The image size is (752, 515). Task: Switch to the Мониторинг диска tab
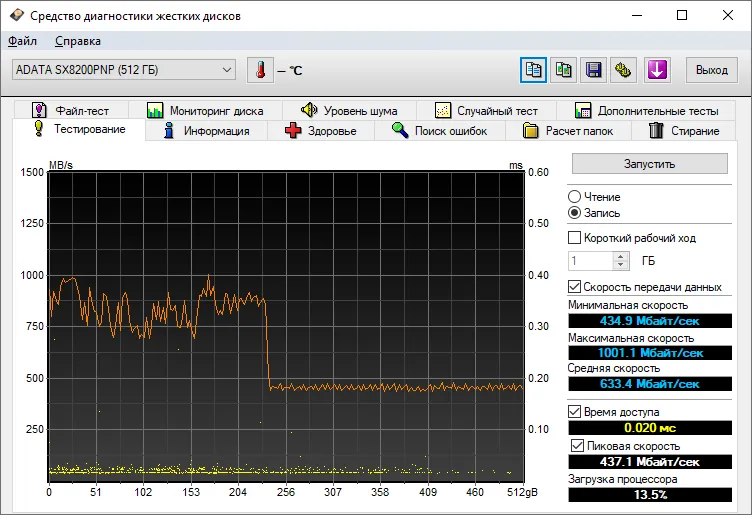coord(205,111)
